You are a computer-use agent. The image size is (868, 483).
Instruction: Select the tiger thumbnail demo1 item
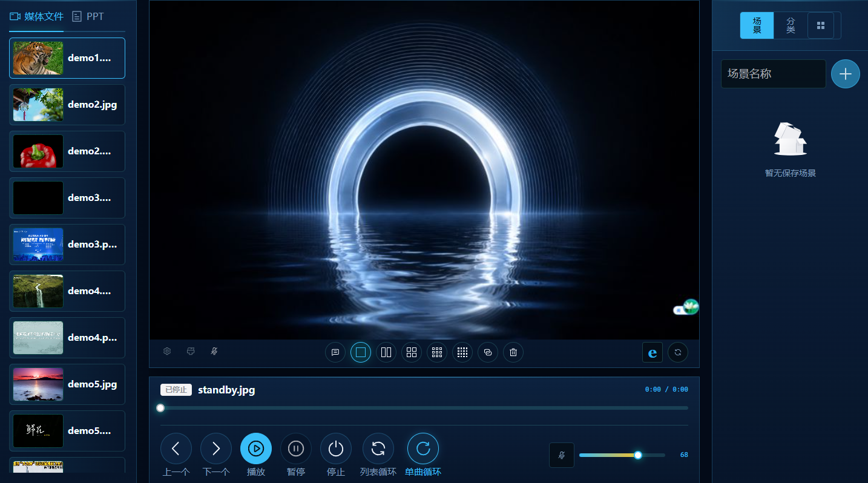click(x=67, y=58)
